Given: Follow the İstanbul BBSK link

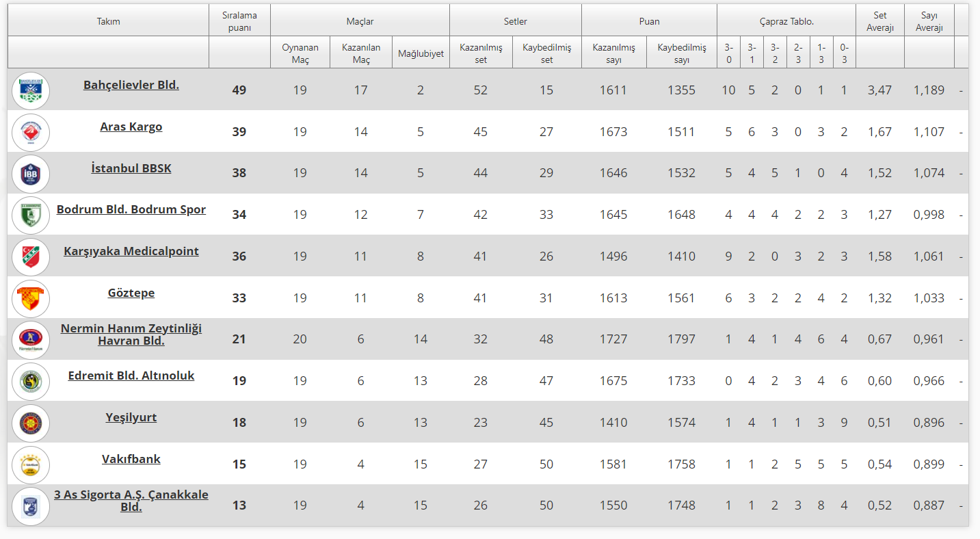Looking at the screenshot, I should point(131,168).
